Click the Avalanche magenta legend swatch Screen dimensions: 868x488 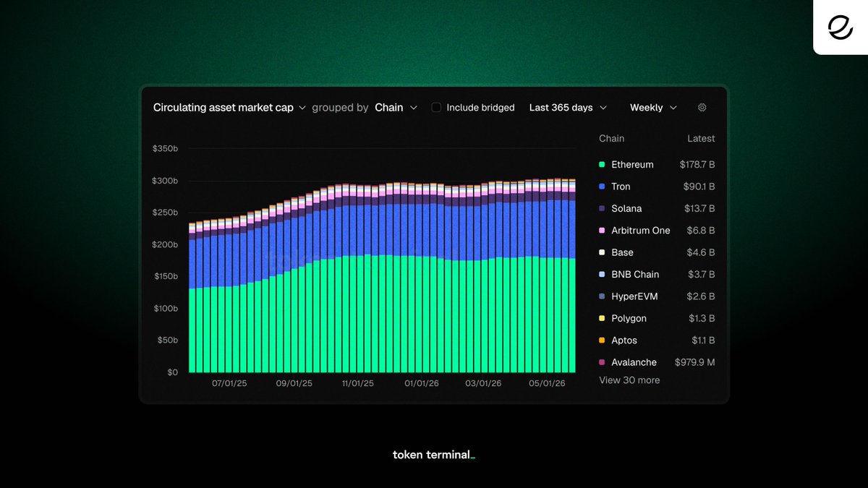(x=602, y=362)
